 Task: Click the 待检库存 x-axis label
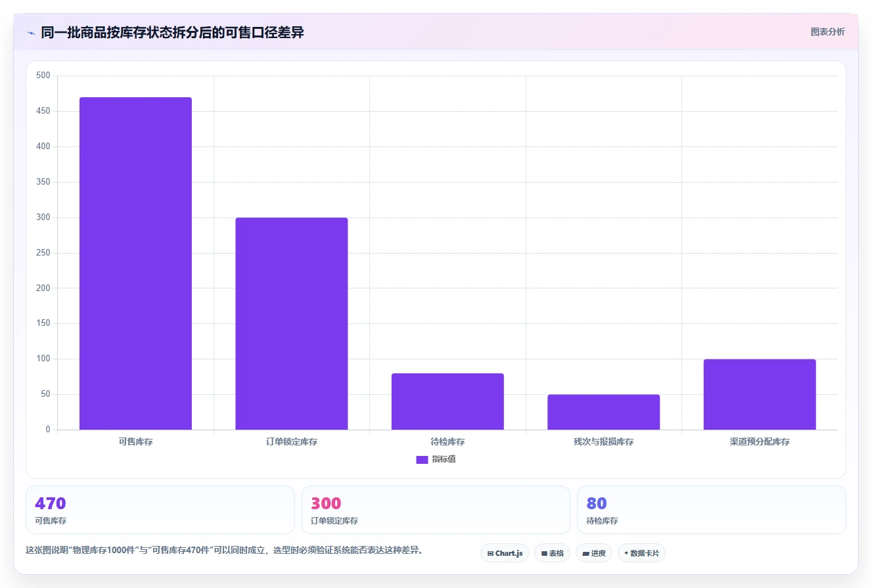pyautogui.click(x=447, y=442)
